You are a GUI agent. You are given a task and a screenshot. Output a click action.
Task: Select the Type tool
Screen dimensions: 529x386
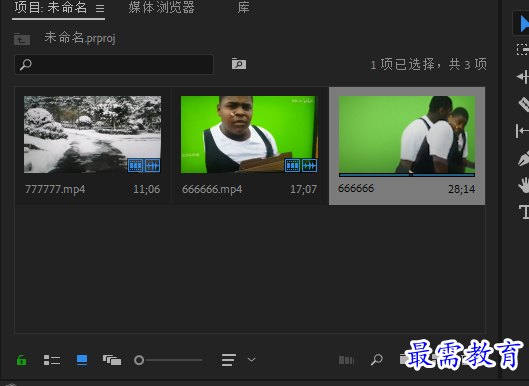coord(524,212)
